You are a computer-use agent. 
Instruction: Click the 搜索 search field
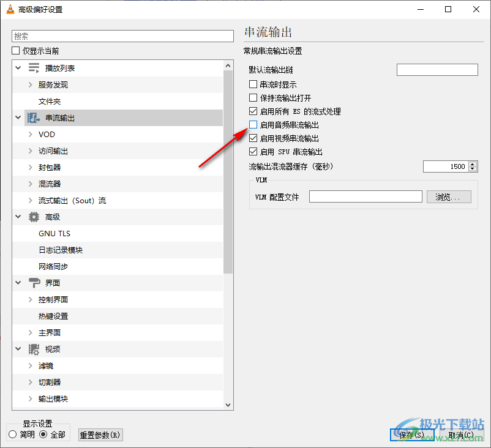(123, 36)
